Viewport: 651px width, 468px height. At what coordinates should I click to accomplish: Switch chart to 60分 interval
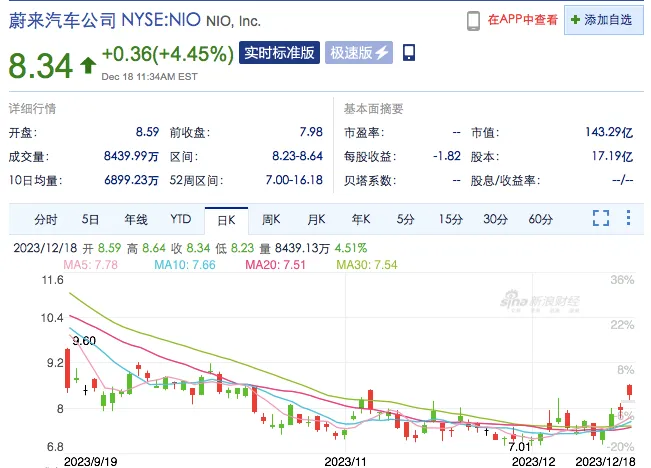tap(541, 219)
